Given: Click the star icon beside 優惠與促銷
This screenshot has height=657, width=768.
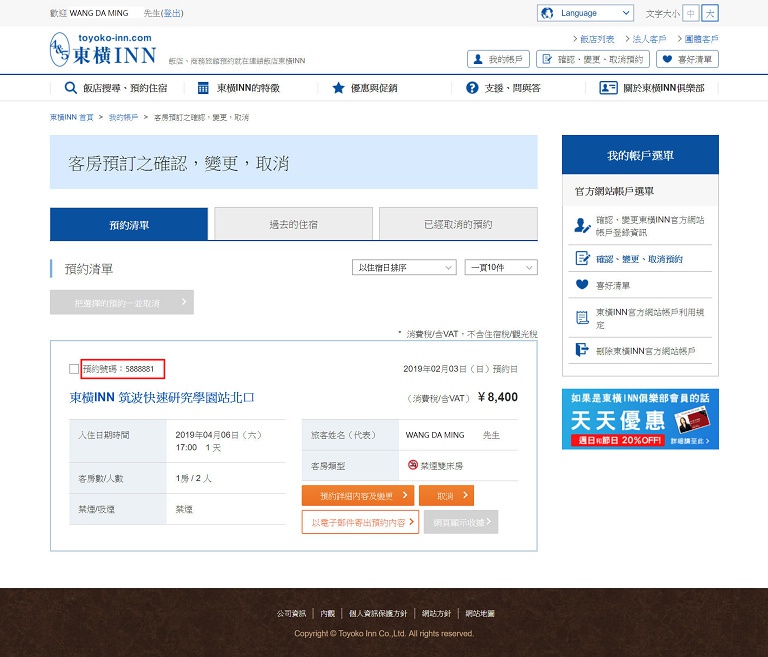Looking at the screenshot, I should click(x=338, y=88).
